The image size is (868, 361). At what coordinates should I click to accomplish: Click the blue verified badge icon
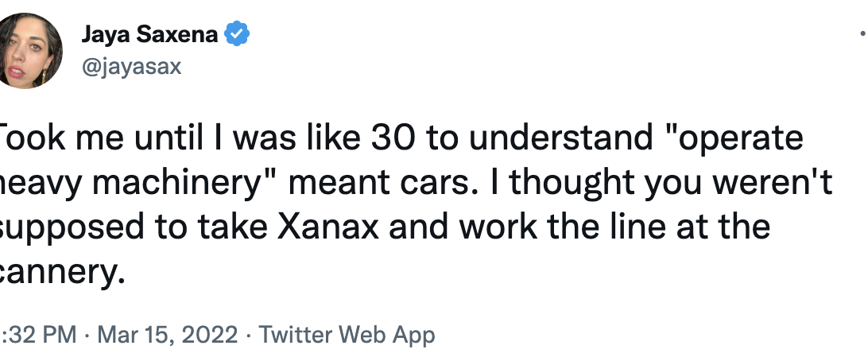(238, 33)
